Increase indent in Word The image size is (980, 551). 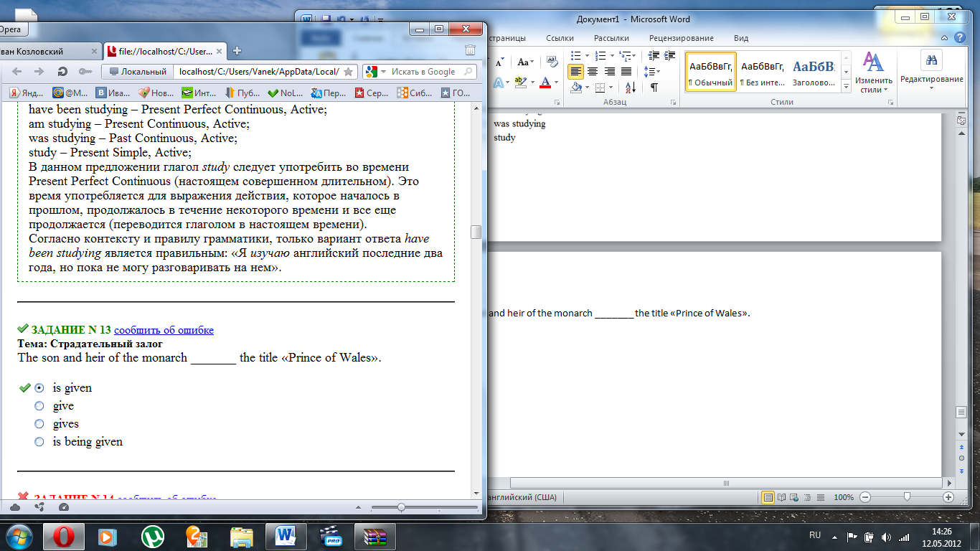pyautogui.click(x=668, y=55)
